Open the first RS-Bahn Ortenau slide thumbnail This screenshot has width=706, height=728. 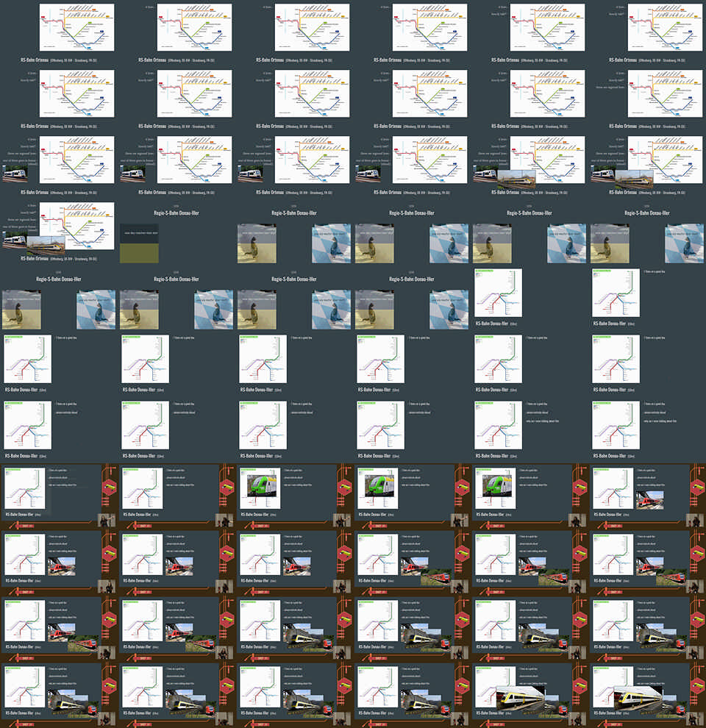point(76,28)
